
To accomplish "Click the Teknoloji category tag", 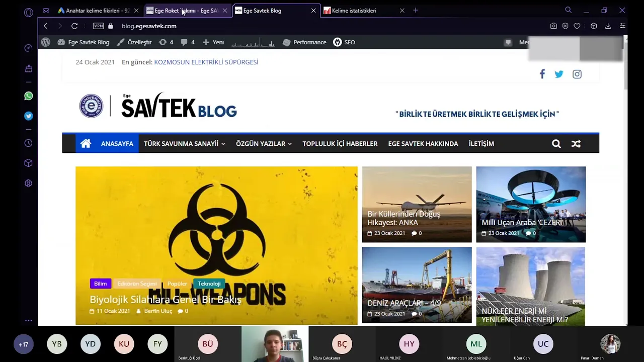I will tap(209, 284).
